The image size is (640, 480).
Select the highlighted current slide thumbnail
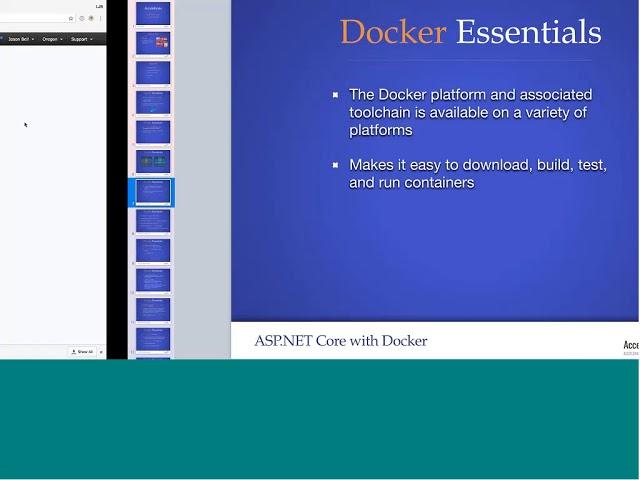tap(153, 191)
